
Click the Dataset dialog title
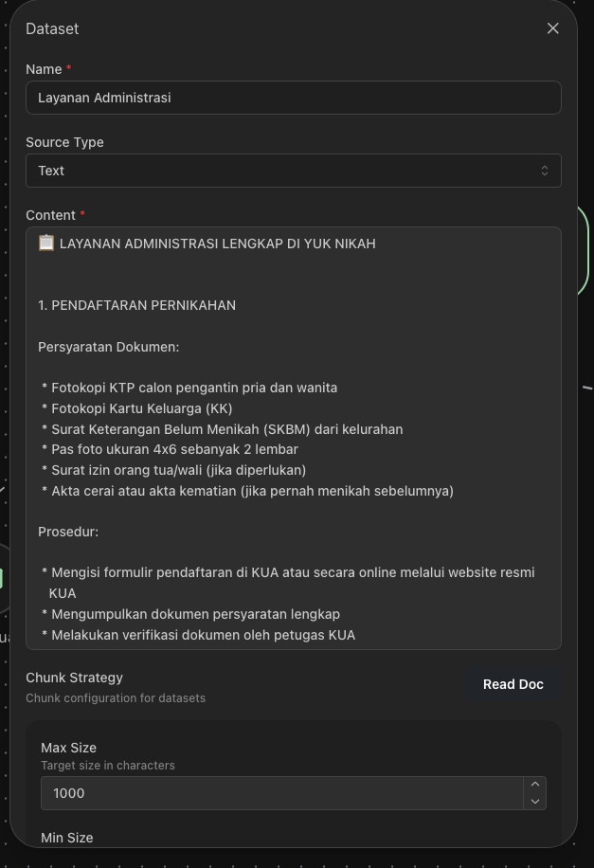point(52,28)
